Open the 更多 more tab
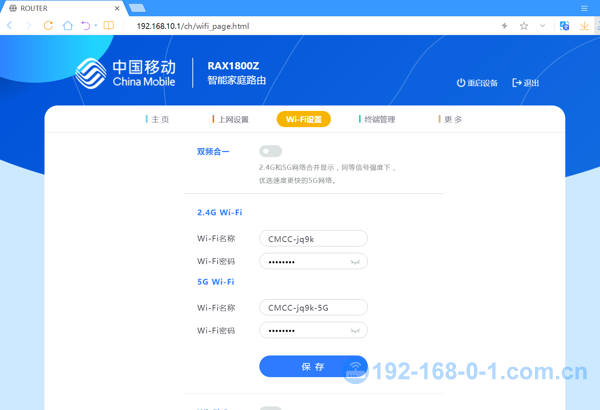The width and height of the screenshot is (600, 410). (x=450, y=119)
